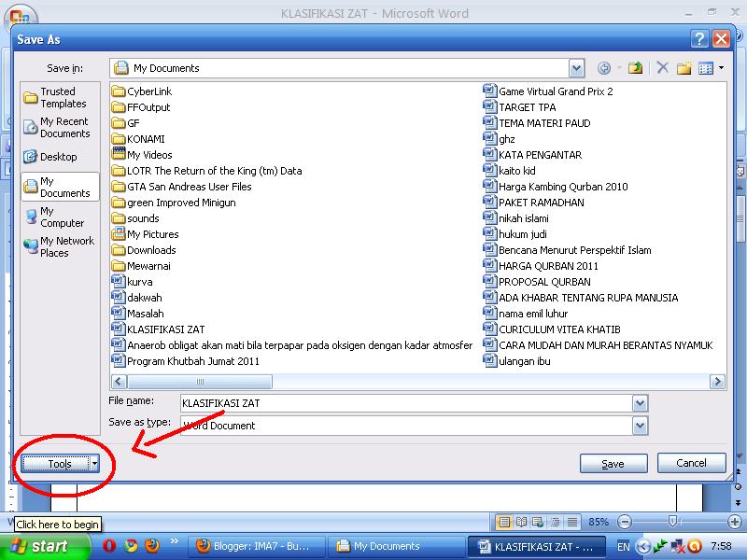The width and height of the screenshot is (747, 560).
Task: Click the Back navigation icon in Save As
Action: (603, 68)
